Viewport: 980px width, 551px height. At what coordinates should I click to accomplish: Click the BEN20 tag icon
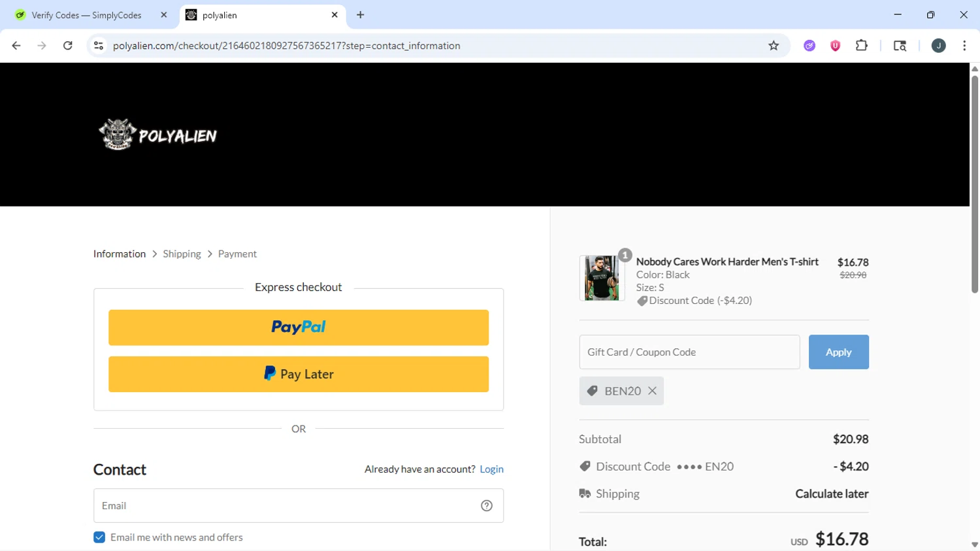(593, 391)
